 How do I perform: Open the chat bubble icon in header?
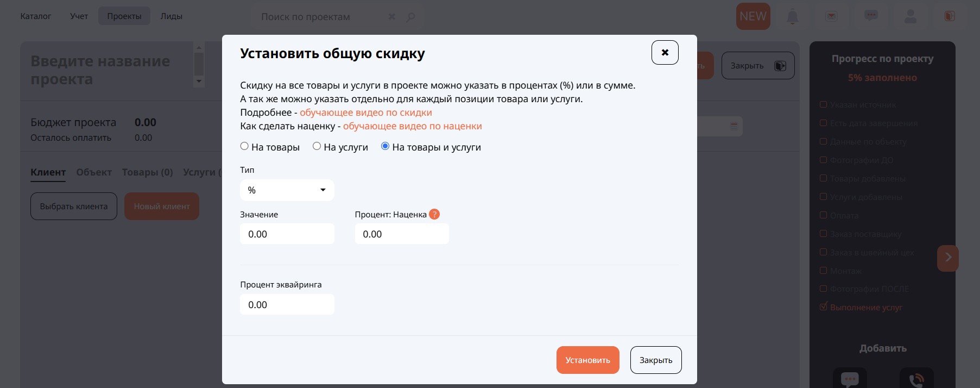click(x=871, y=16)
